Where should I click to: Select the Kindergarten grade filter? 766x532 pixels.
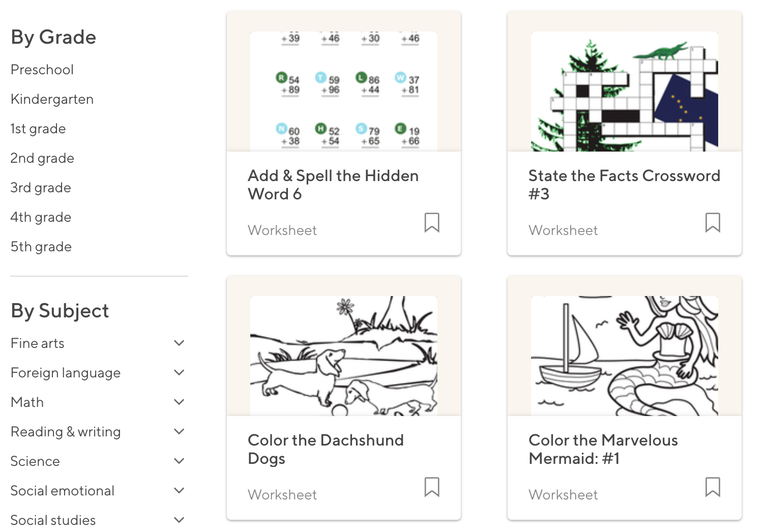[x=52, y=99]
